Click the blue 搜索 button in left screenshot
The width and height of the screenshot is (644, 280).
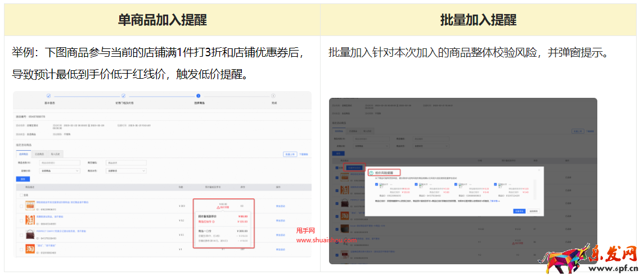(x=22, y=179)
